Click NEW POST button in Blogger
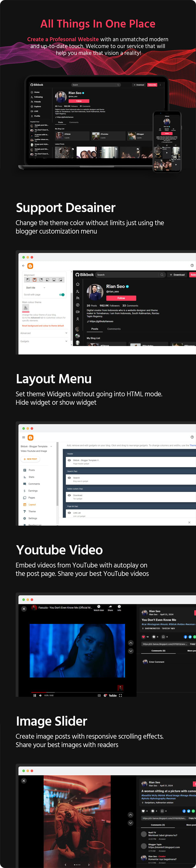The width and height of the screenshot is (196, 868). [x=30, y=459]
